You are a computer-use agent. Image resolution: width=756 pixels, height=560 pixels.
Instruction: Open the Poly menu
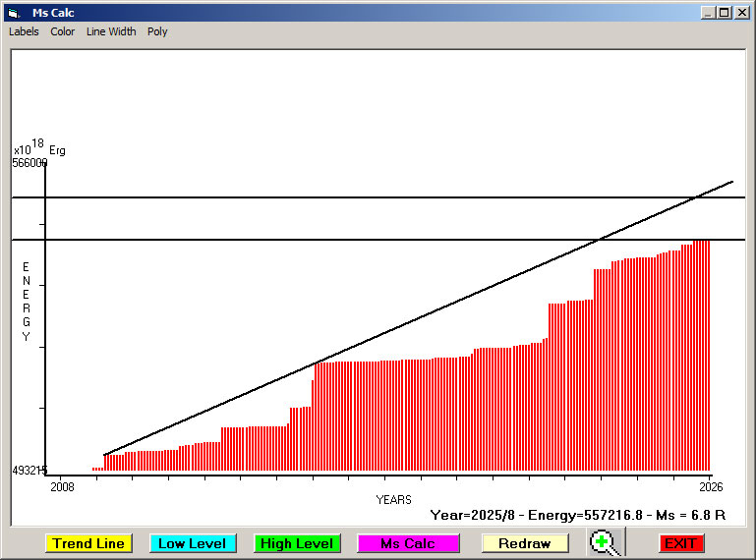coord(157,31)
